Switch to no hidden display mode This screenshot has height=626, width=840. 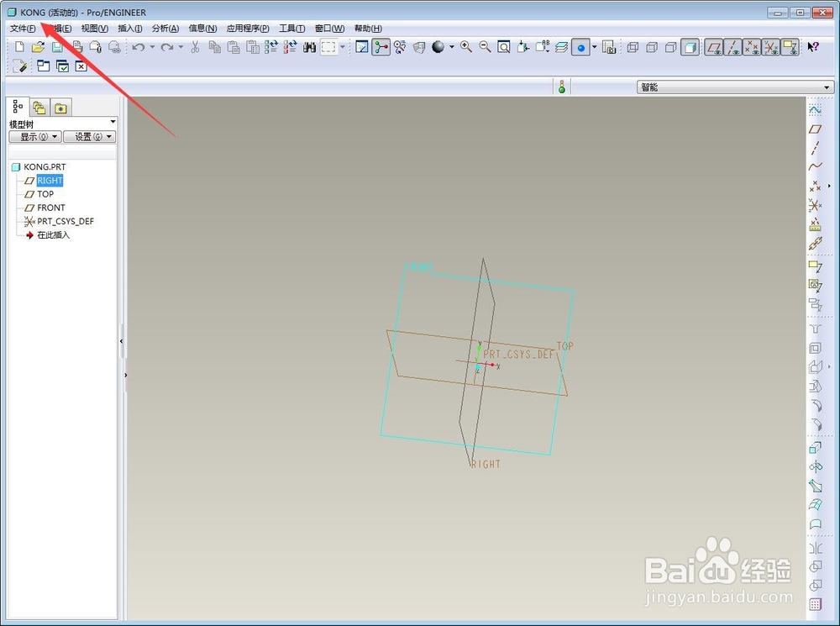670,47
